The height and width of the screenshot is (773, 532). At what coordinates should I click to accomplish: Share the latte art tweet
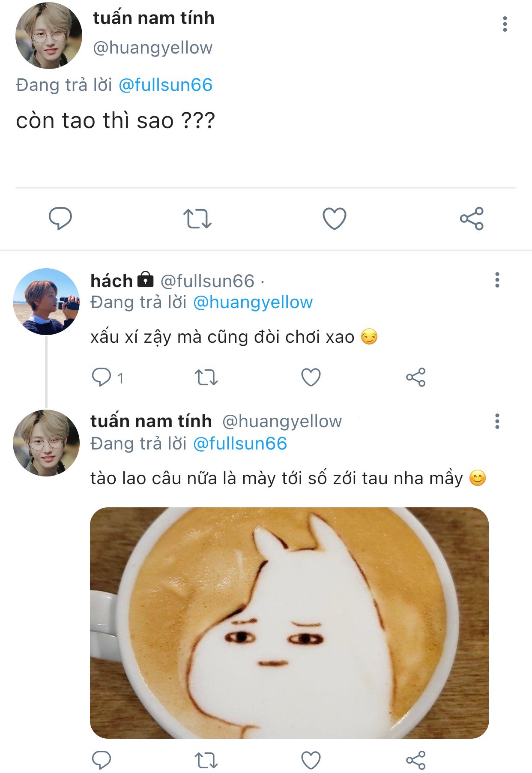(415, 761)
